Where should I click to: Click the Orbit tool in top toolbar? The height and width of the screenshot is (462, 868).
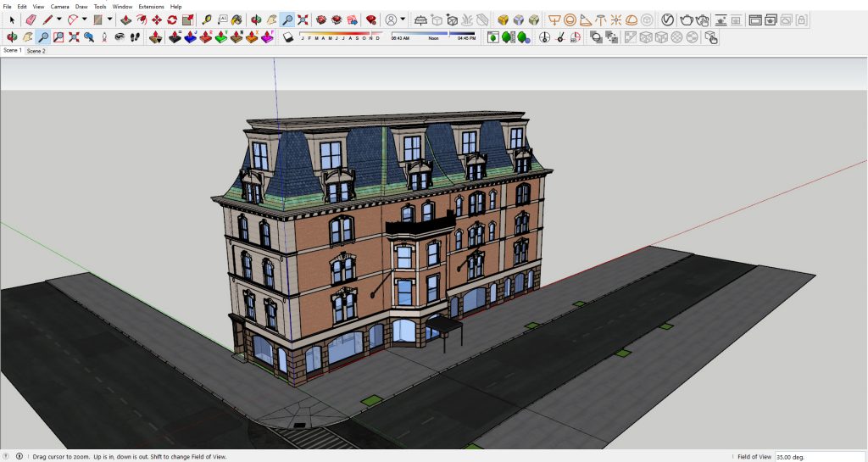tap(256, 19)
